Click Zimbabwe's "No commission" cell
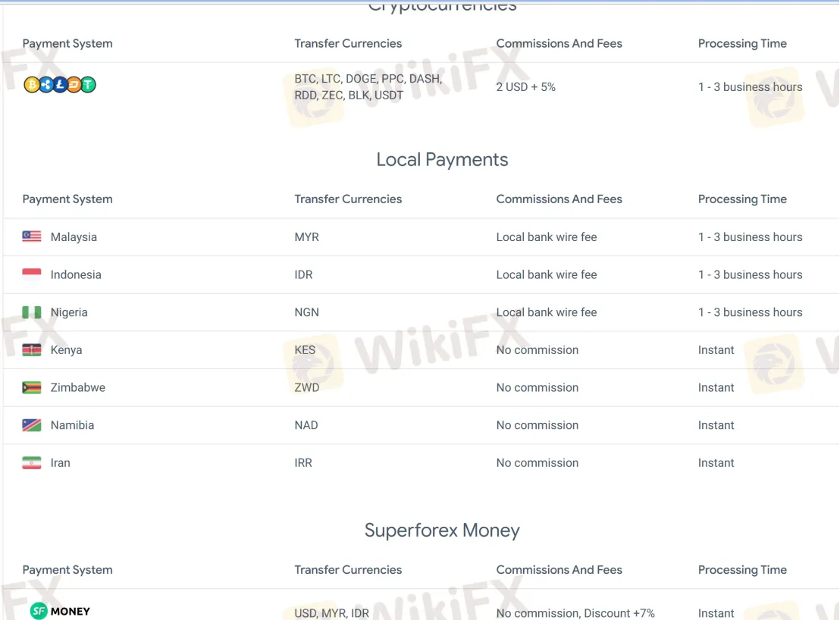The image size is (840, 620). click(538, 387)
